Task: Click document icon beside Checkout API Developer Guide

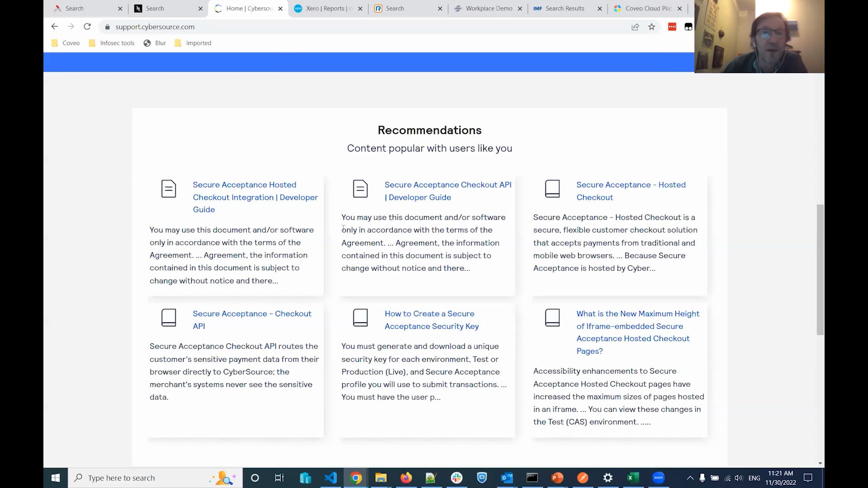Action: pos(360,188)
